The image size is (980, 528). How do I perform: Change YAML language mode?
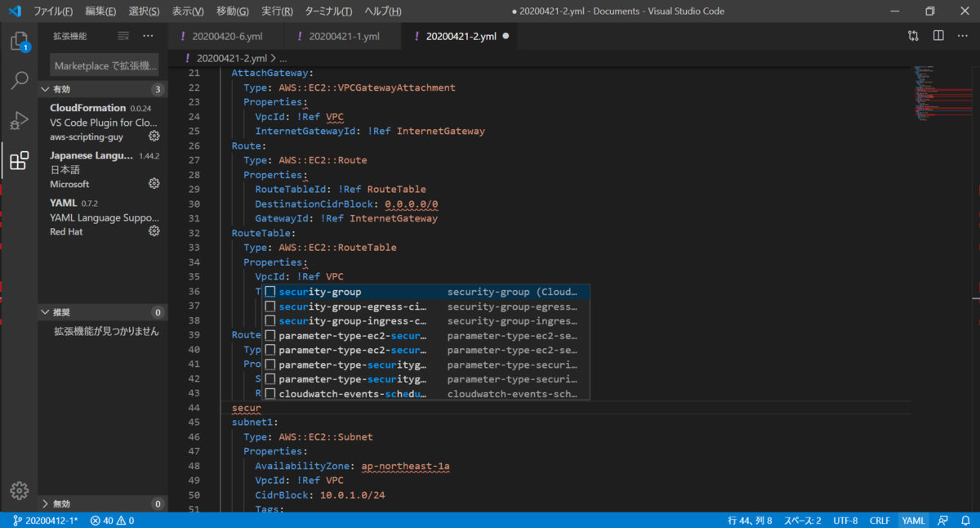click(x=913, y=520)
